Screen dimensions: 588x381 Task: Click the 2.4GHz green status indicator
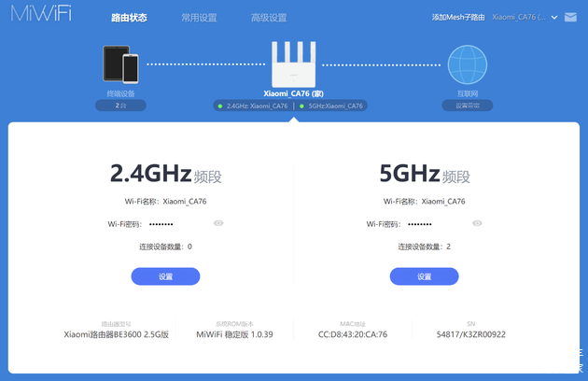pos(220,106)
